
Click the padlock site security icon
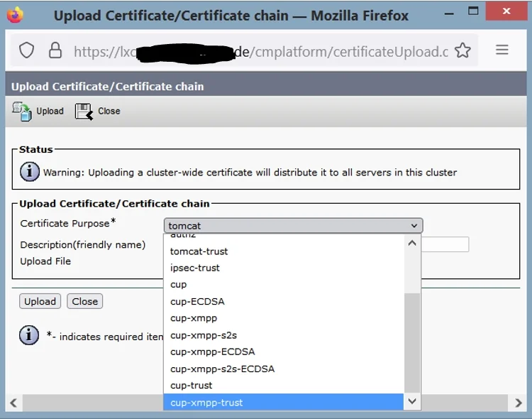tap(55, 50)
